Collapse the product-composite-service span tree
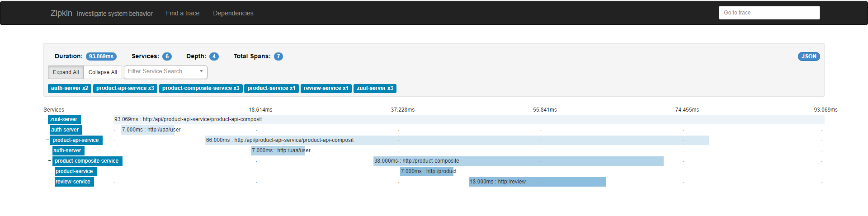868x216 pixels. click(x=50, y=161)
